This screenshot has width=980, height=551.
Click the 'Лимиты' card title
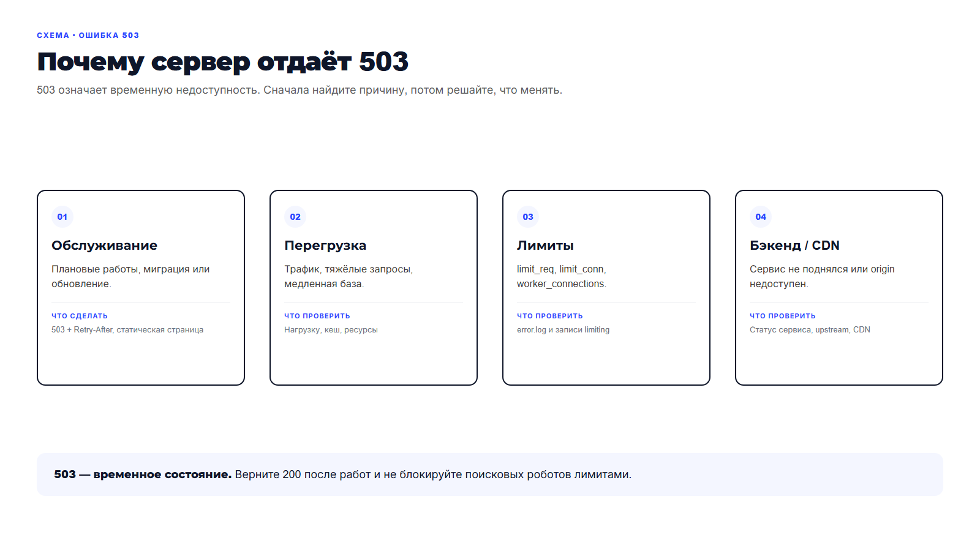[x=545, y=246]
